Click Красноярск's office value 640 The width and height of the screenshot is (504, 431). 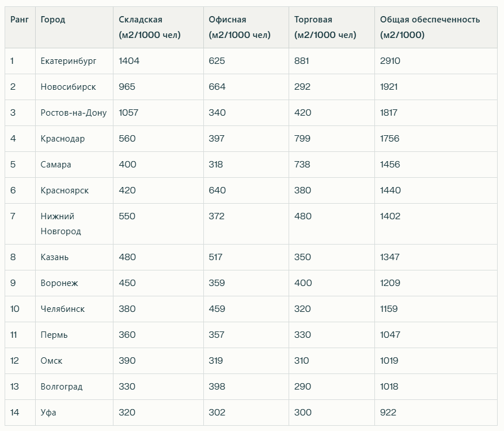click(x=217, y=190)
